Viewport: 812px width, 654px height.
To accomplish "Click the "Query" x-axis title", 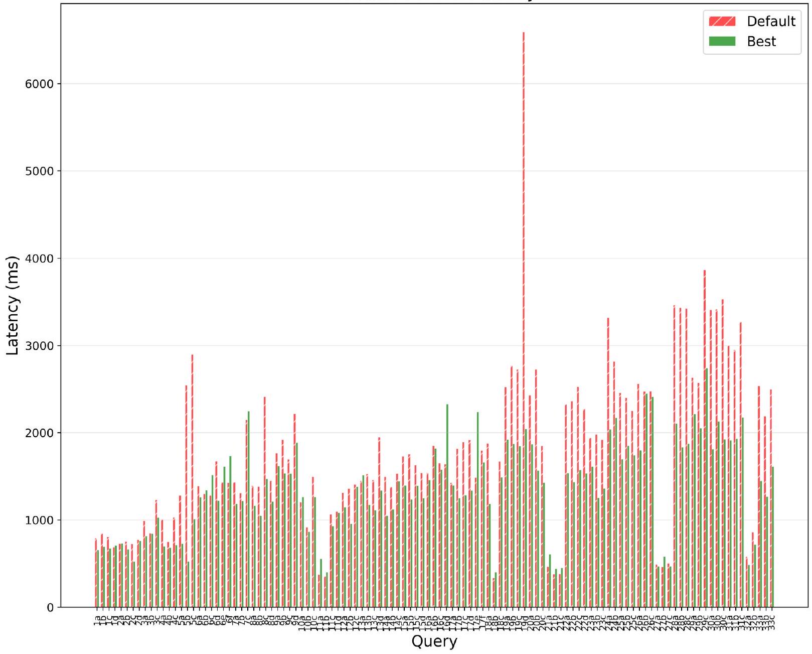I will [434, 641].
